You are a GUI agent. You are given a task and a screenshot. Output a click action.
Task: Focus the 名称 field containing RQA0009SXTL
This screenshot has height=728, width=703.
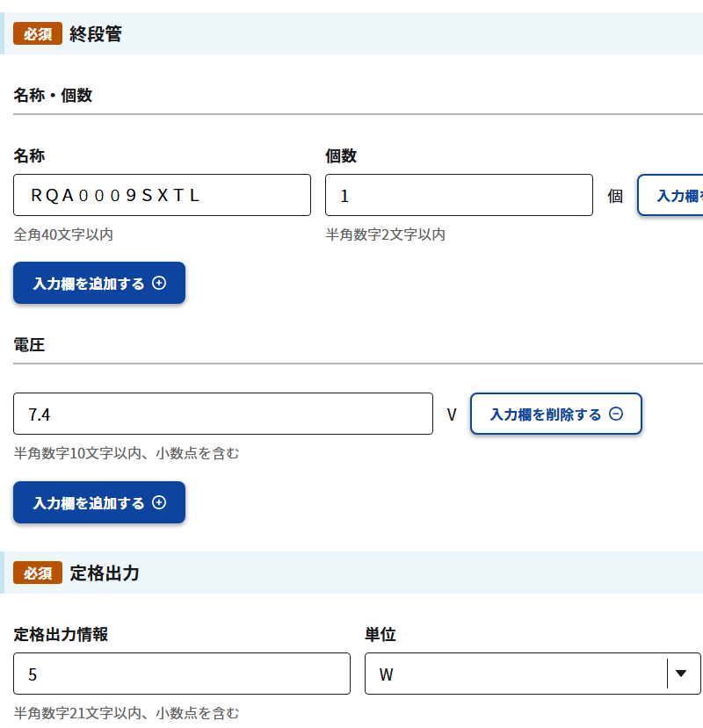pos(162,195)
